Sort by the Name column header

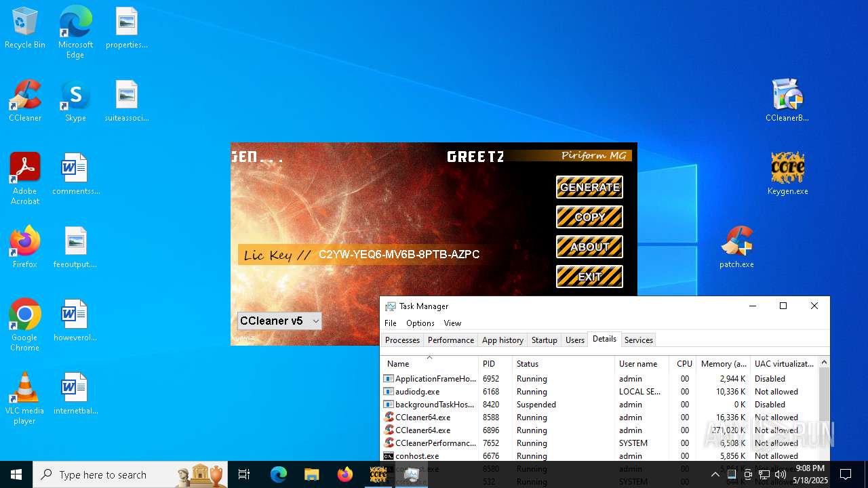(429, 364)
